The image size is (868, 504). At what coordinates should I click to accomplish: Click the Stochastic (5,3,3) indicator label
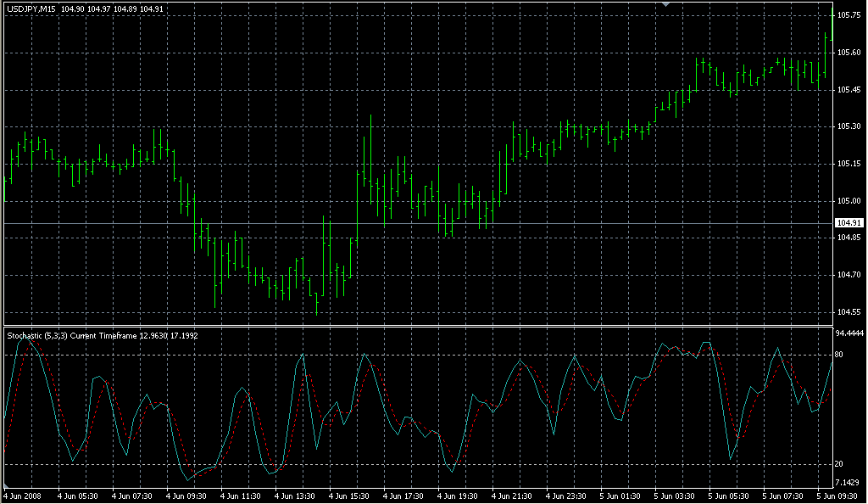tap(36, 336)
